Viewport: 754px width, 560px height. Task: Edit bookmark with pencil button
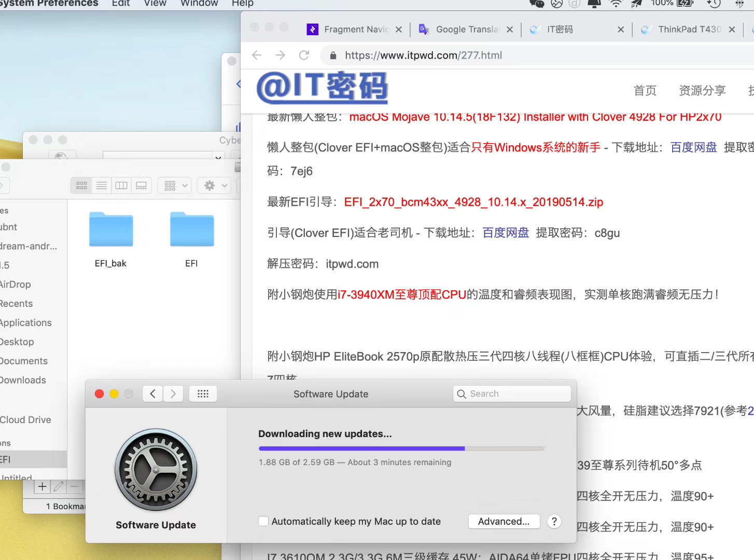(59, 486)
